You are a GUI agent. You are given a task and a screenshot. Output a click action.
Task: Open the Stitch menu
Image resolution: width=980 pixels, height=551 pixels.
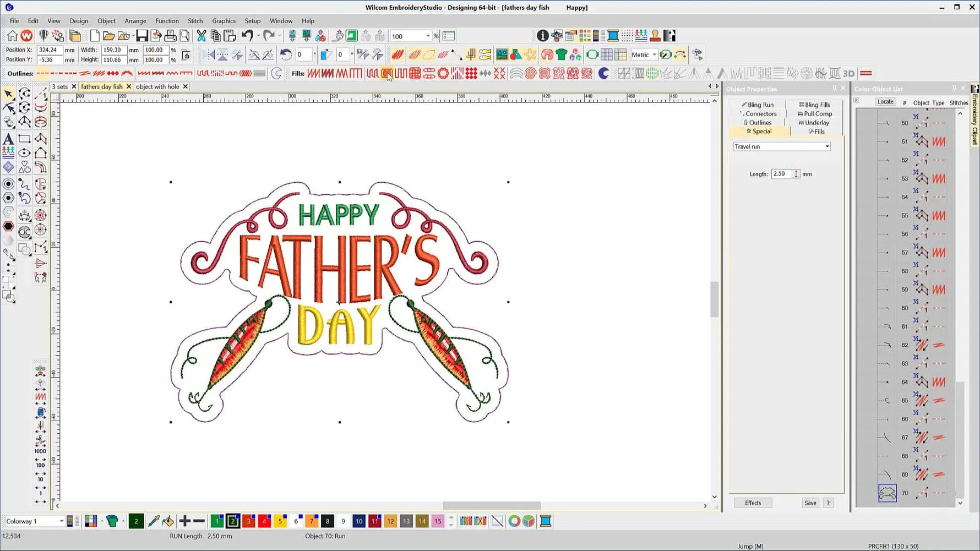click(195, 21)
